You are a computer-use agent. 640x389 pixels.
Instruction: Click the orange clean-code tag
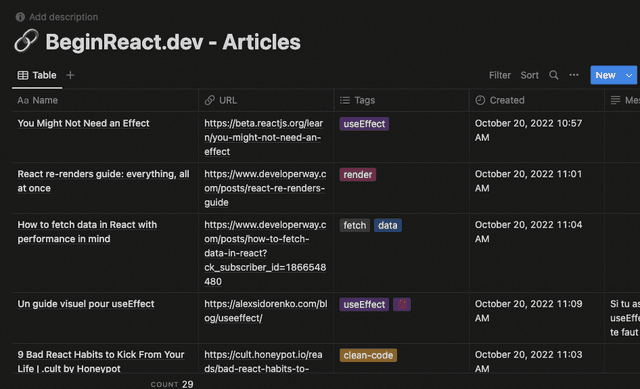pos(368,355)
